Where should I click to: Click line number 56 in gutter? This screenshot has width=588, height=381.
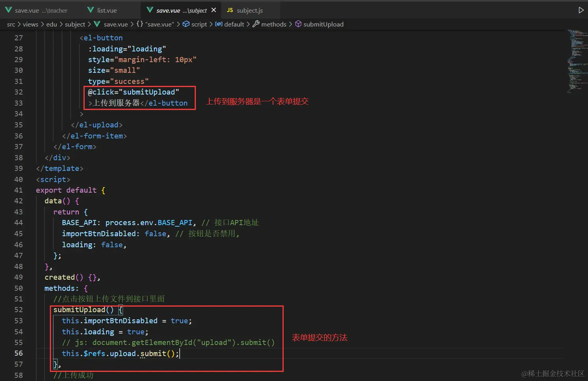(x=19, y=353)
